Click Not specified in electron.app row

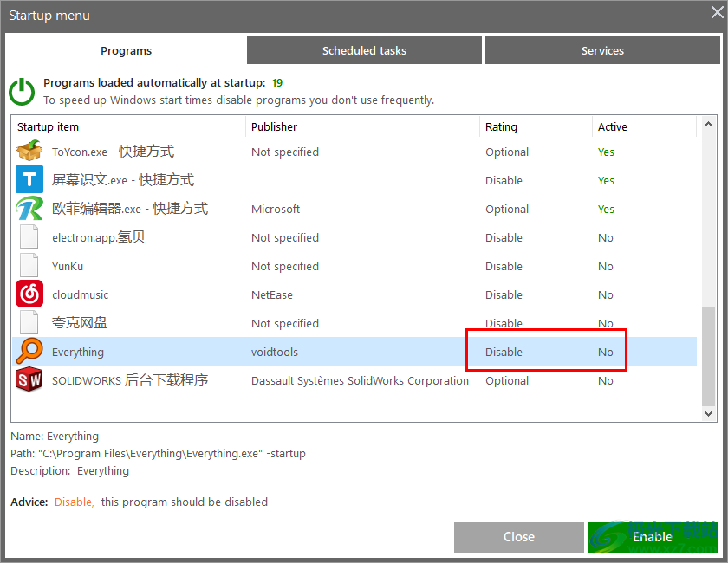pos(284,237)
